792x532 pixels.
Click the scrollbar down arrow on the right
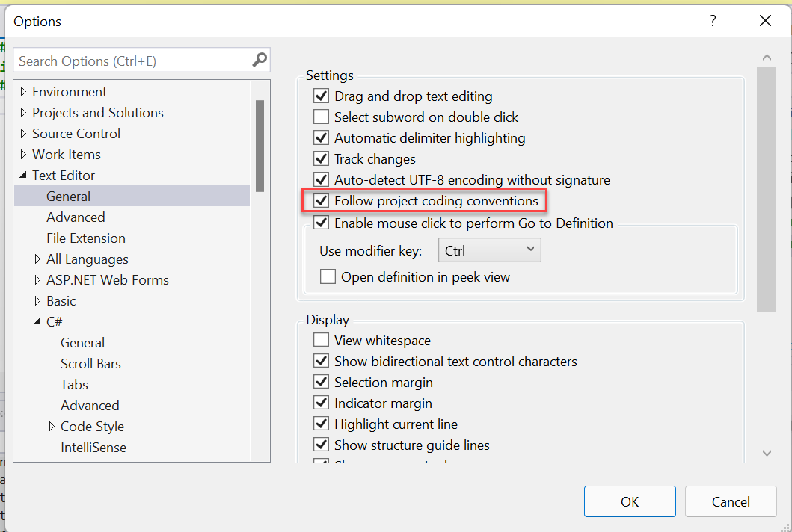click(767, 453)
